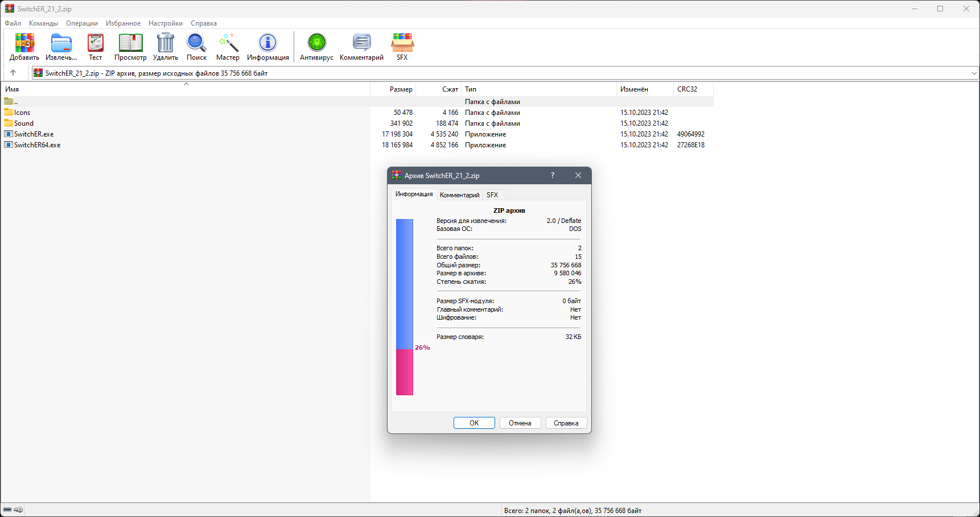The width and height of the screenshot is (980, 517).
Task: Select the Sound folder name
Action: click(24, 123)
